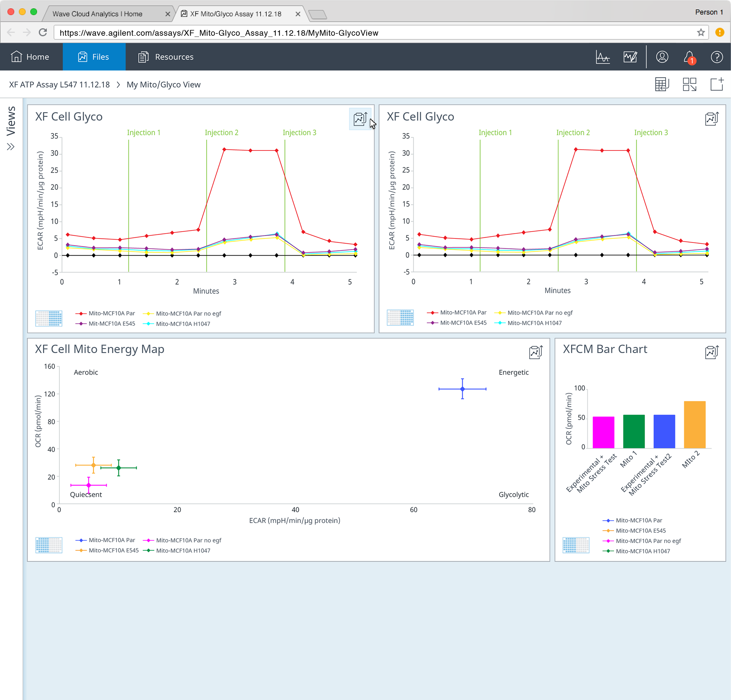Click the green Mito 1 bar
Image resolution: width=731 pixels, height=700 pixels.
[x=634, y=432]
